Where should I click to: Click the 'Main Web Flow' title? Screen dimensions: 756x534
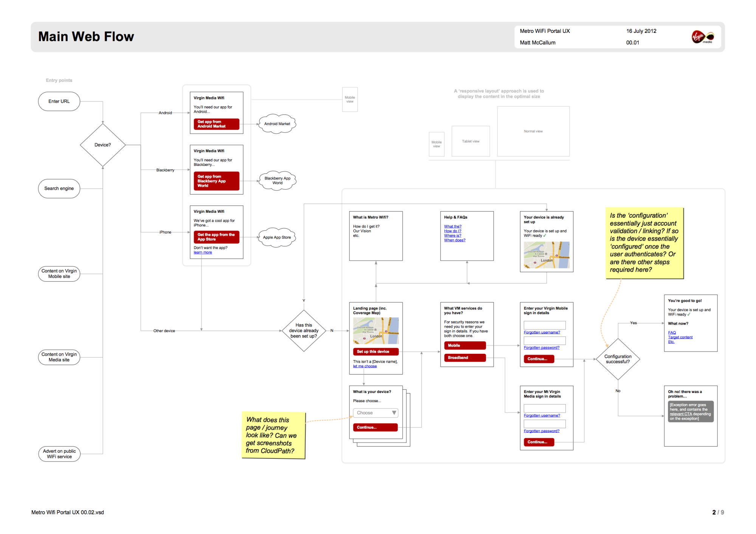(x=86, y=37)
